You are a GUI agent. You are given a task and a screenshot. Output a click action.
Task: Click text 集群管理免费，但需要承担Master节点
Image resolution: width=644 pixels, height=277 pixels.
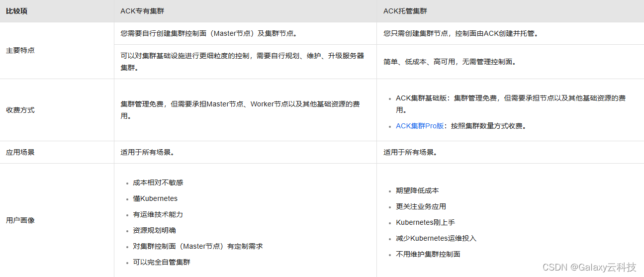[182, 104]
